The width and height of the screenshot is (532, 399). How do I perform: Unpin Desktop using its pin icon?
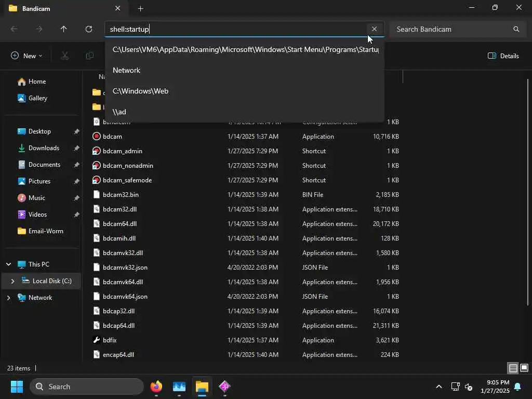pyautogui.click(x=76, y=131)
